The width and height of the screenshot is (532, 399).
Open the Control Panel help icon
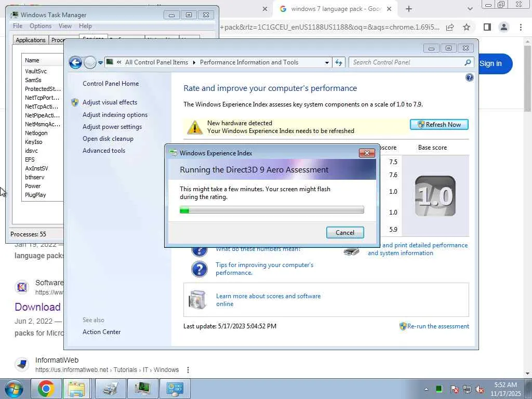tap(470, 78)
